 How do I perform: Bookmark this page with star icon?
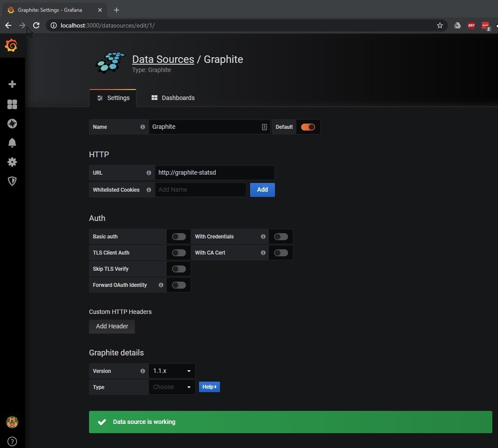pyautogui.click(x=440, y=25)
